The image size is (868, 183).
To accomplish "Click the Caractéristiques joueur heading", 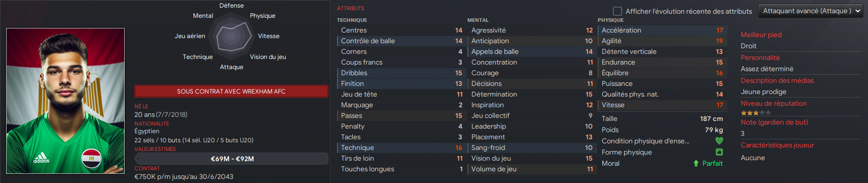I will click(x=777, y=145).
